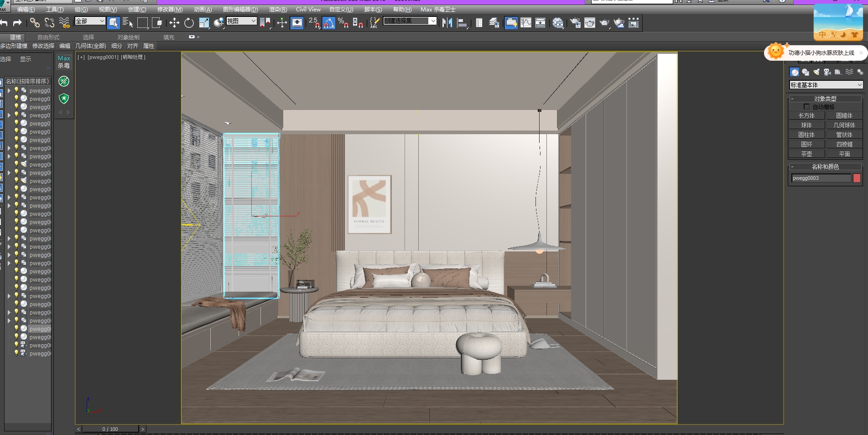Click the green scan icon under Max杀毒
The width and height of the screenshot is (868, 435).
point(64,81)
